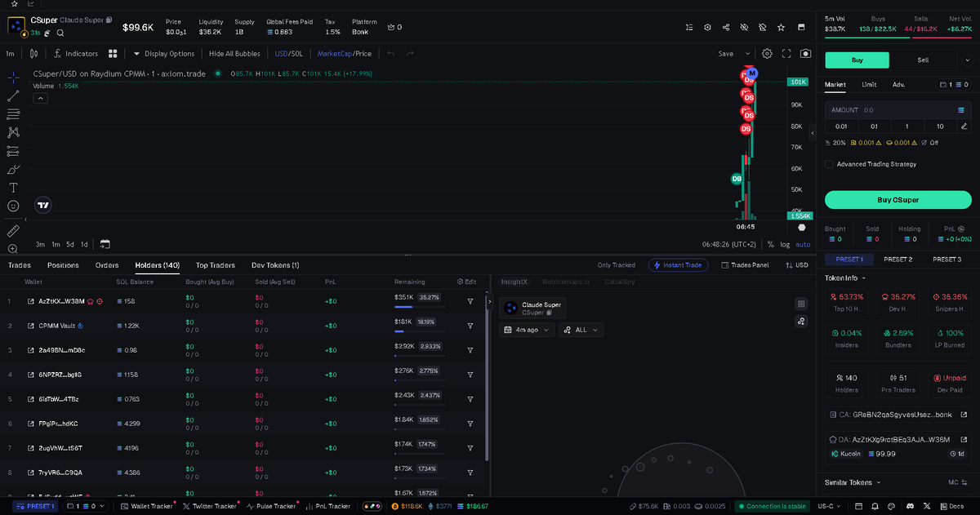The width and height of the screenshot is (980, 515).
Task: Switch to PRESET 2
Action: 898,259
